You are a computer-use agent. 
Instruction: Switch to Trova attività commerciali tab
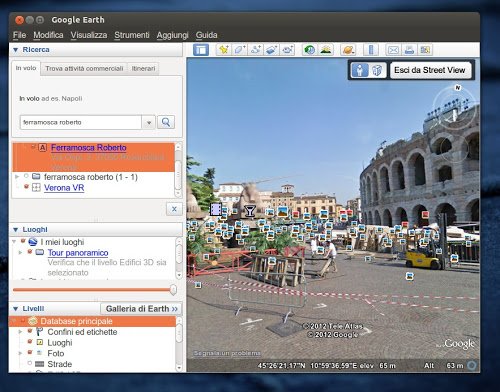point(84,69)
